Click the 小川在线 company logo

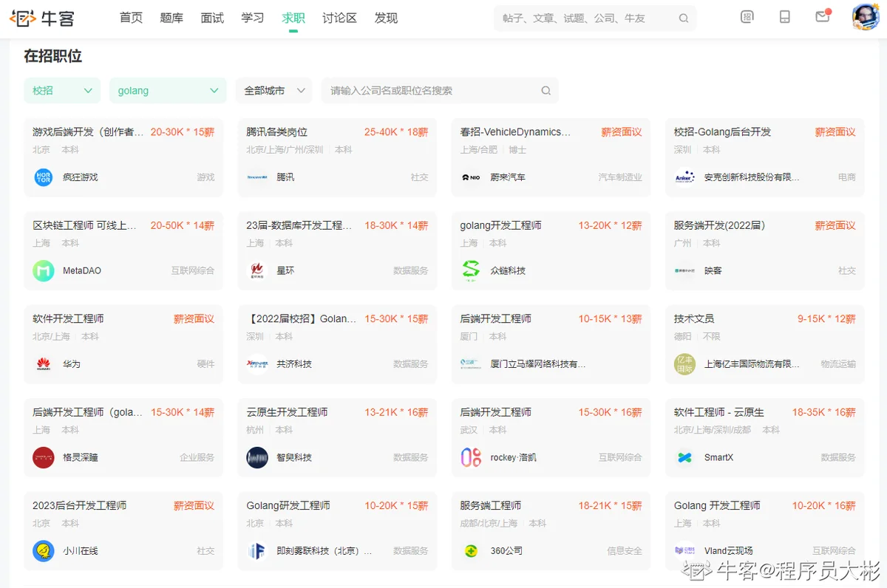pyautogui.click(x=44, y=551)
